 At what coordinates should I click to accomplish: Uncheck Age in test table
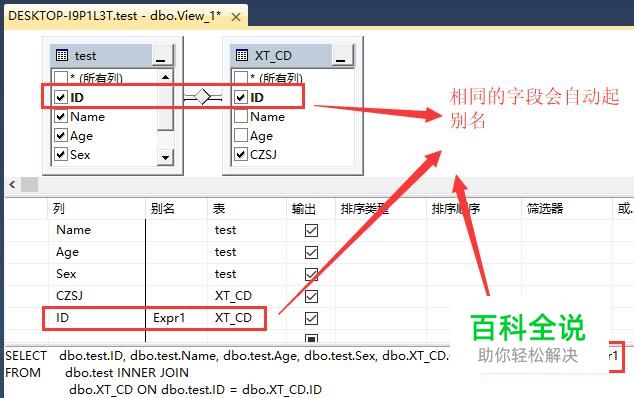point(61,135)
